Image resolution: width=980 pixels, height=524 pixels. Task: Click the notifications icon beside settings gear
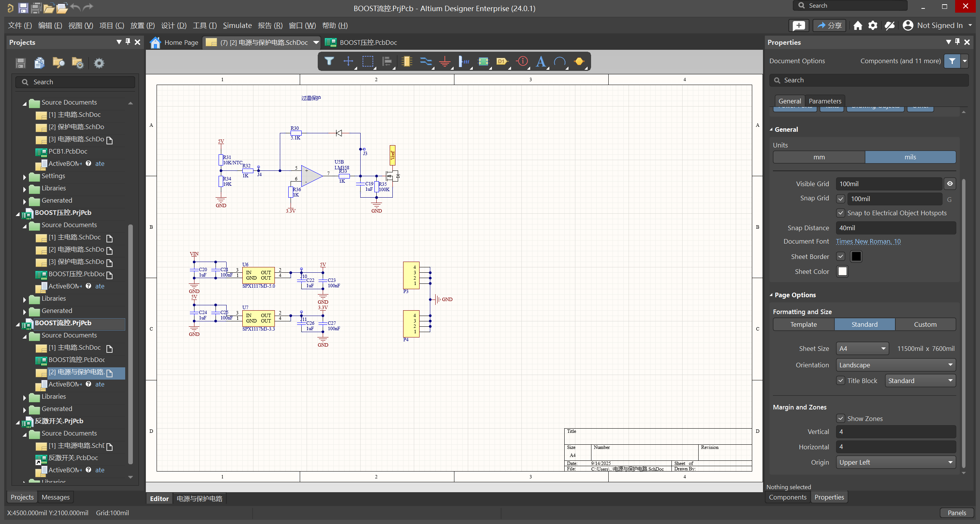click(890, 26)
